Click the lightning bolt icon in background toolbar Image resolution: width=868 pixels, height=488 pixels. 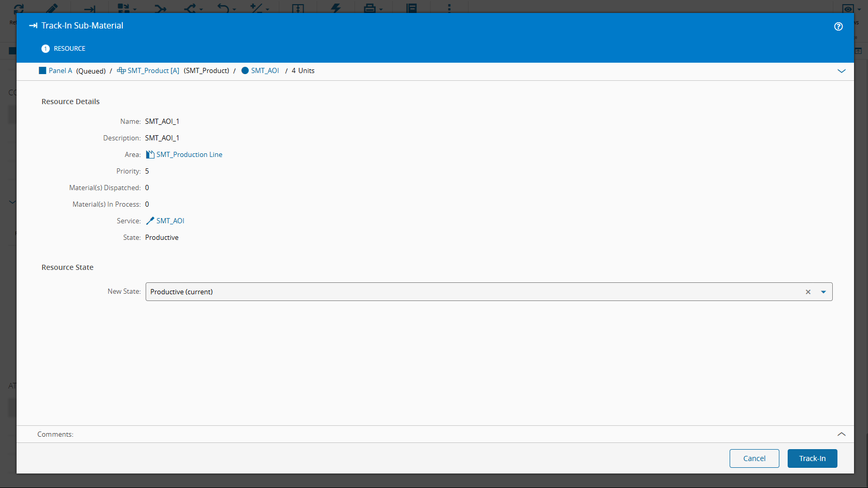click(x=336, y=8)
